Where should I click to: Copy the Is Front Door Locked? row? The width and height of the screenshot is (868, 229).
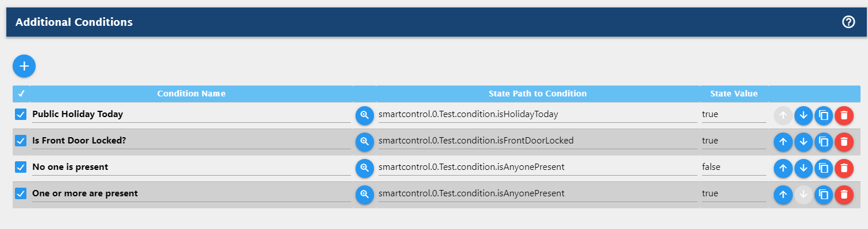[823, 142]
